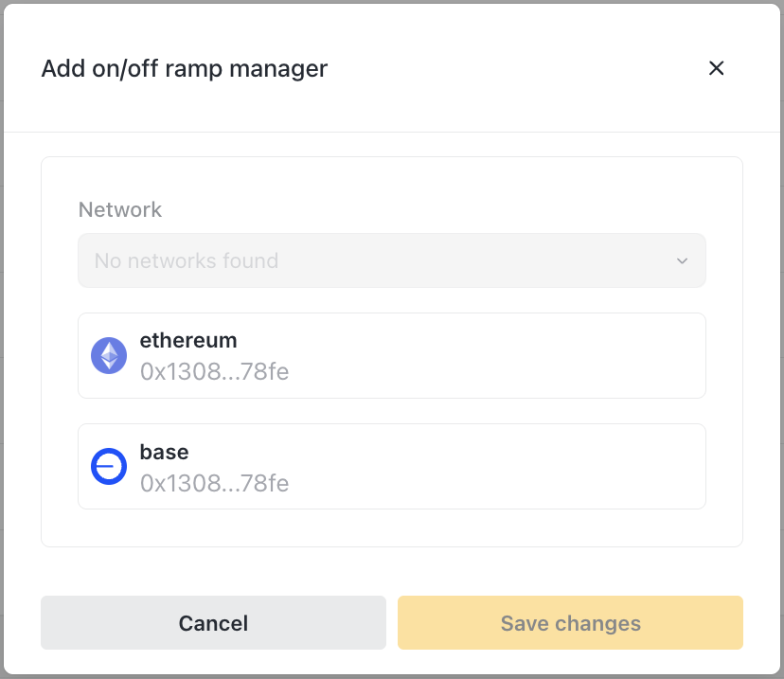Click blank panel area below base card

pos(392,528)
